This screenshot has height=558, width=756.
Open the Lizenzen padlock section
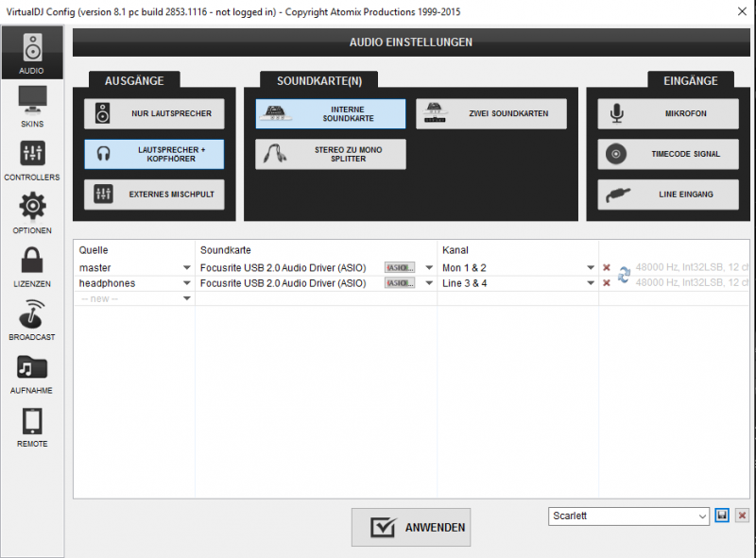[x=32, y=267]
